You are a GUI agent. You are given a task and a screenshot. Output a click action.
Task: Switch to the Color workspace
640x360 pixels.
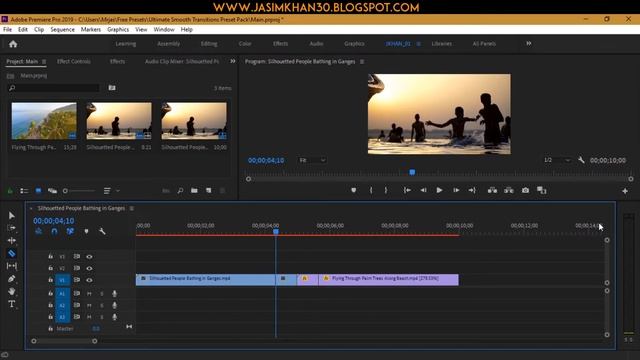245,44
